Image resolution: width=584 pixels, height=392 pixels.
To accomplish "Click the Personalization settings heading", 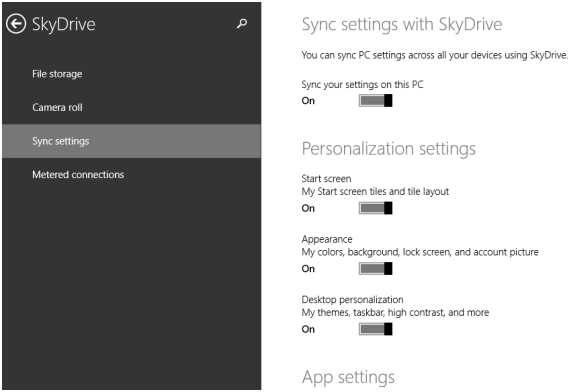I will tap(388, 149).
